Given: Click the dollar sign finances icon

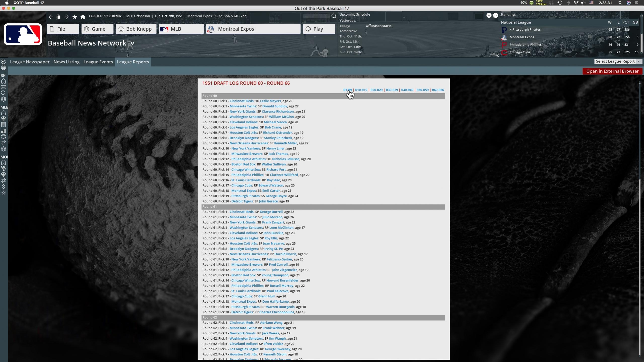Looking at the screenshot, I should pos(4,187).
